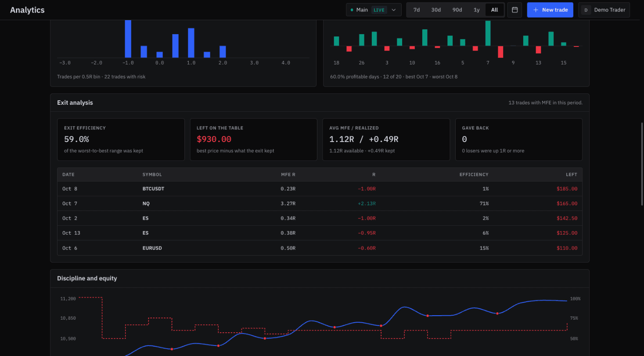The height and width of the screenshot is (356, 644).
Task: Click the Analytics page title
Action: point(27,10)
